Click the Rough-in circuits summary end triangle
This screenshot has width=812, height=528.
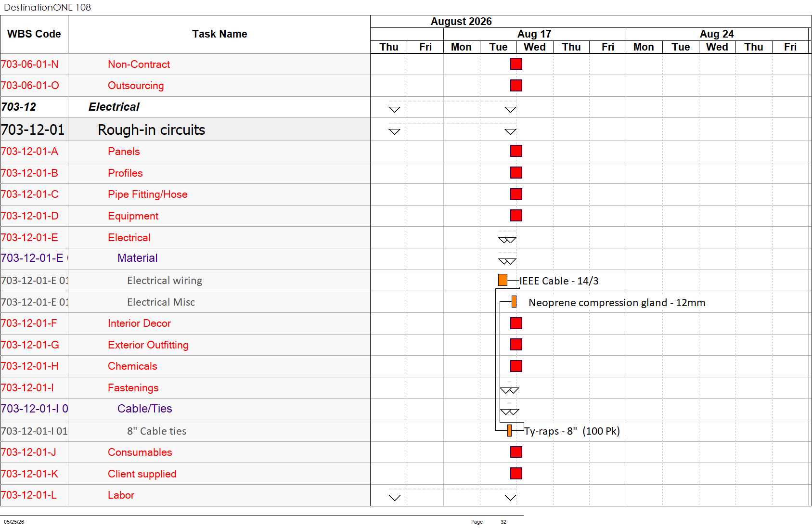[510, 132]
